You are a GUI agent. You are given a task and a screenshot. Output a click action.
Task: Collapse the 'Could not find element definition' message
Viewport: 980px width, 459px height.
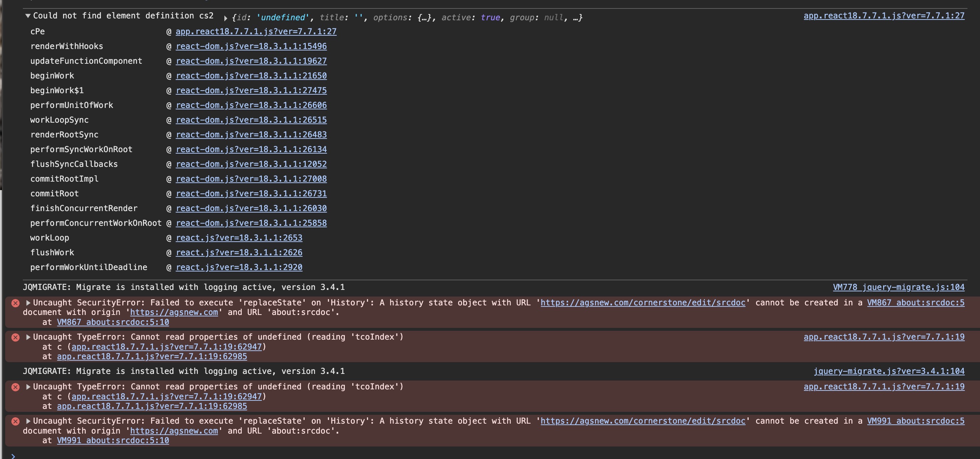click(x=28, y=16)
